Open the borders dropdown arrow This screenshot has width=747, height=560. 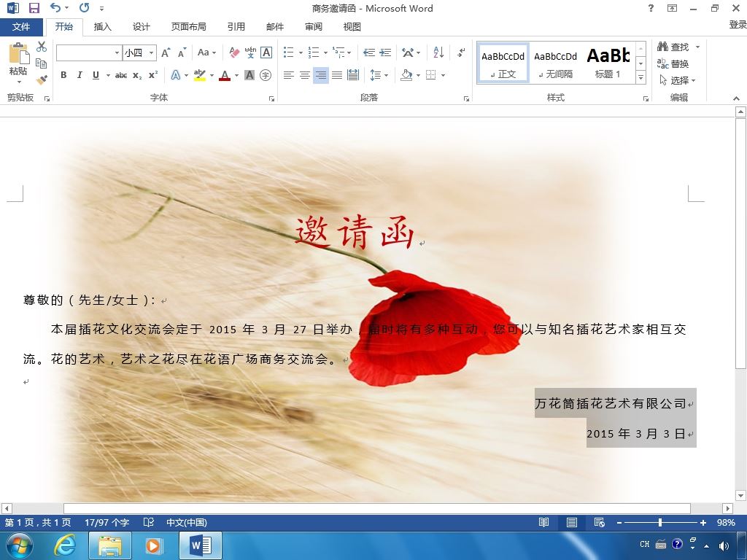pos(443,75)
